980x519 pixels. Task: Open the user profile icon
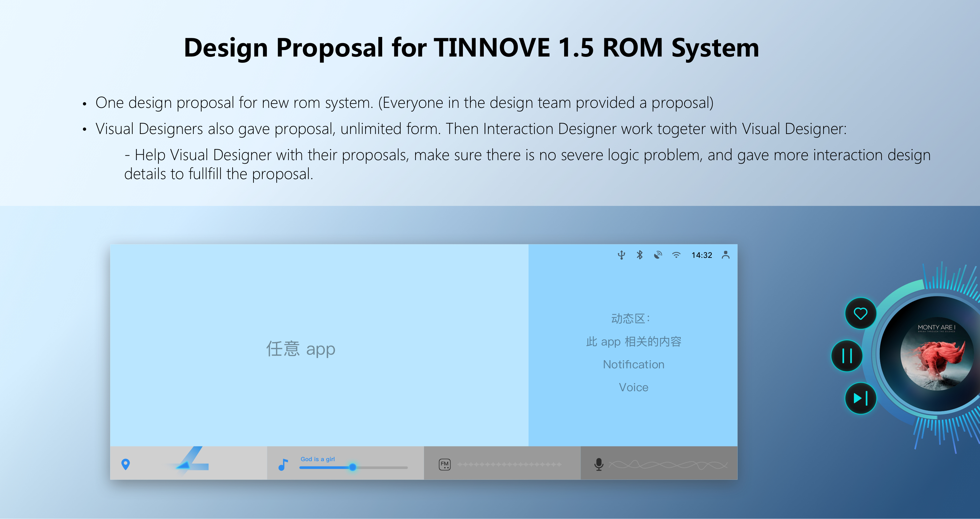726,255
